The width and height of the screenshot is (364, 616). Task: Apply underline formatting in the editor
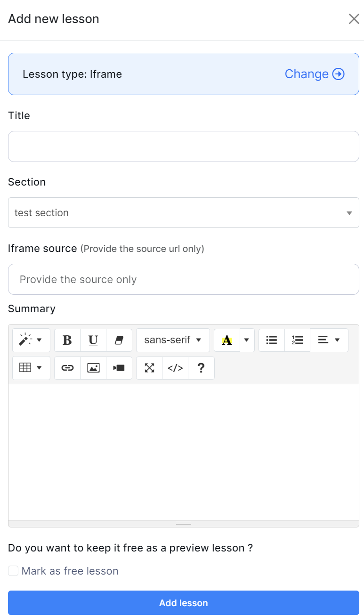click(93, 340)
